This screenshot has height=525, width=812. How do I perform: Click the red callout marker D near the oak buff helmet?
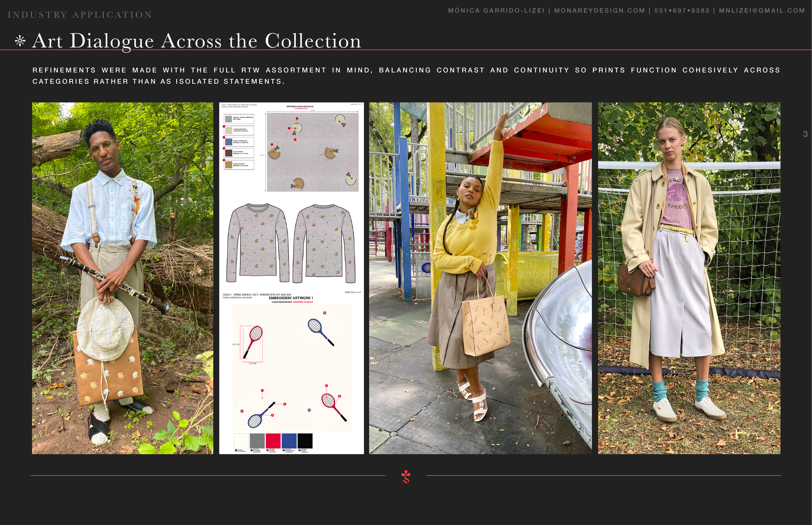coord(272,144)
